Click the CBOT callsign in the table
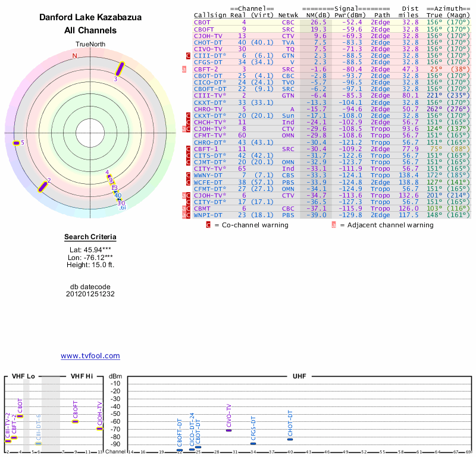 click(x=203, y=22)
